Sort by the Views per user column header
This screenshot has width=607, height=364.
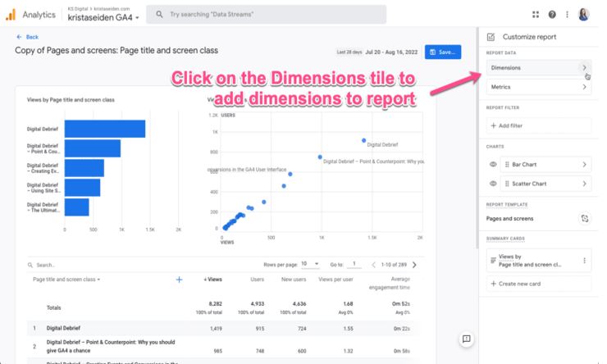[335, 280]
